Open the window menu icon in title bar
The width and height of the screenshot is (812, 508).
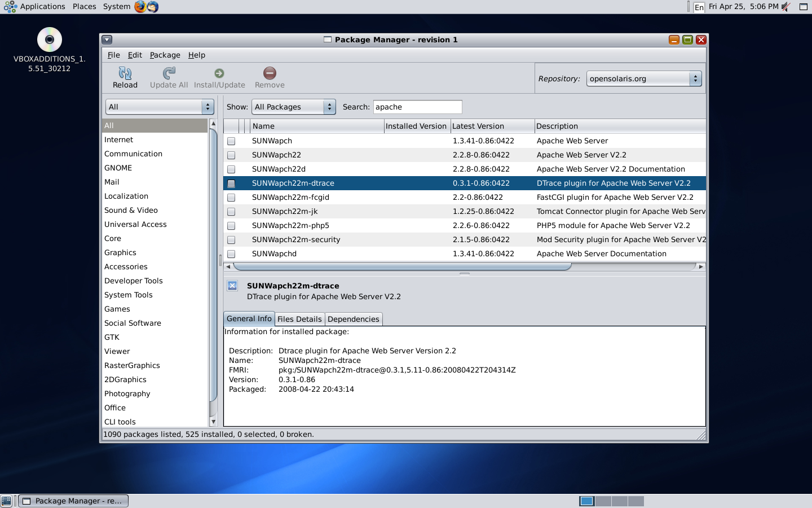pos(107,40)
